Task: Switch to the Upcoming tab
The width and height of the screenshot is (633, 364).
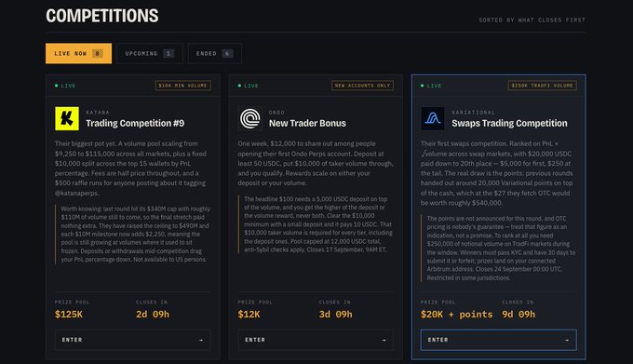Action: pos(150,53)
